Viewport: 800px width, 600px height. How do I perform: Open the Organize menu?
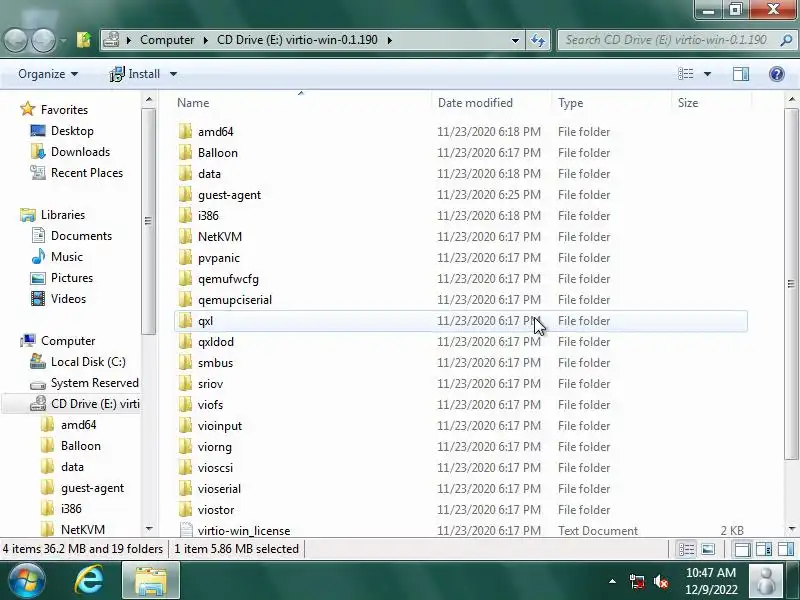click(x=48, y=74)
